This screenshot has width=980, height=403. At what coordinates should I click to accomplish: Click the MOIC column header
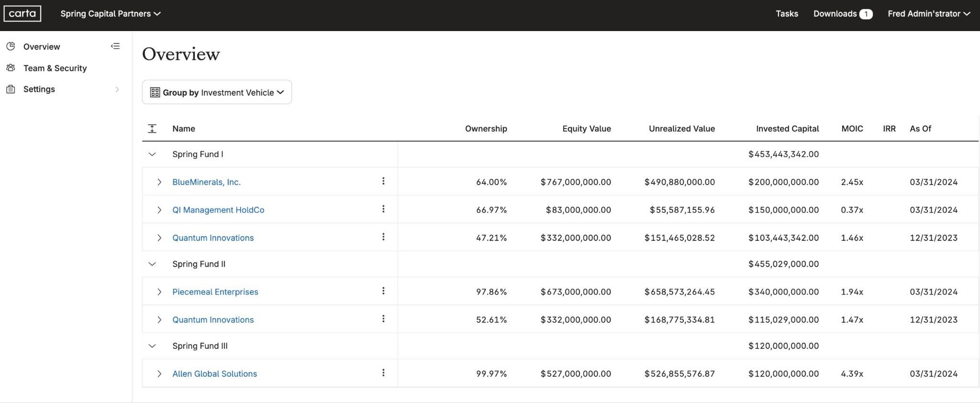click(852, 129)
